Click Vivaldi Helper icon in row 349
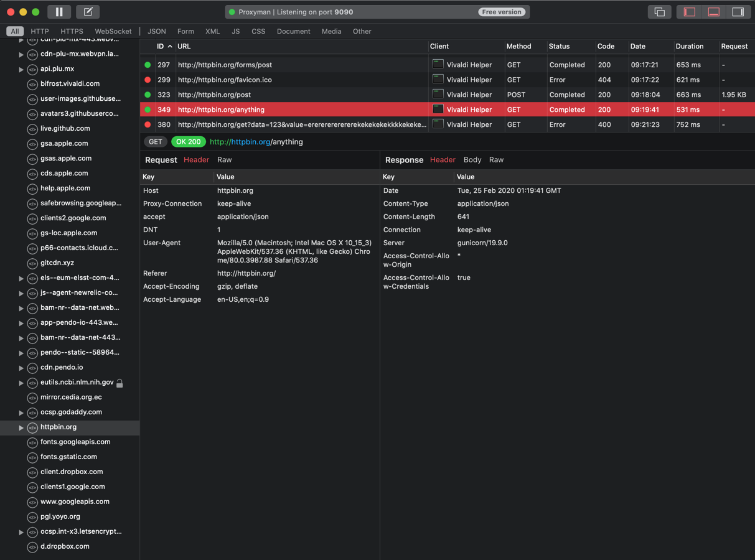The height and width of the screenshot is (560, 755). (x=438, y=109)
